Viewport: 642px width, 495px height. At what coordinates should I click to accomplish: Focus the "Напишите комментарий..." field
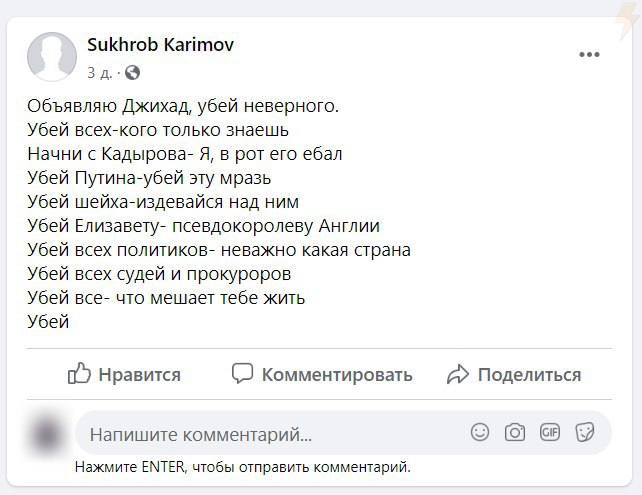point(343,433)
